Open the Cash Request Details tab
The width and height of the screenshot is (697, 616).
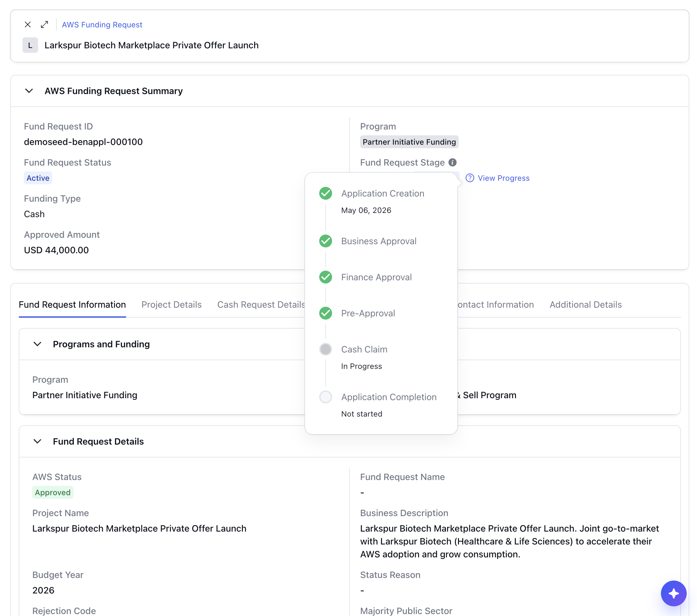(261, 304)
